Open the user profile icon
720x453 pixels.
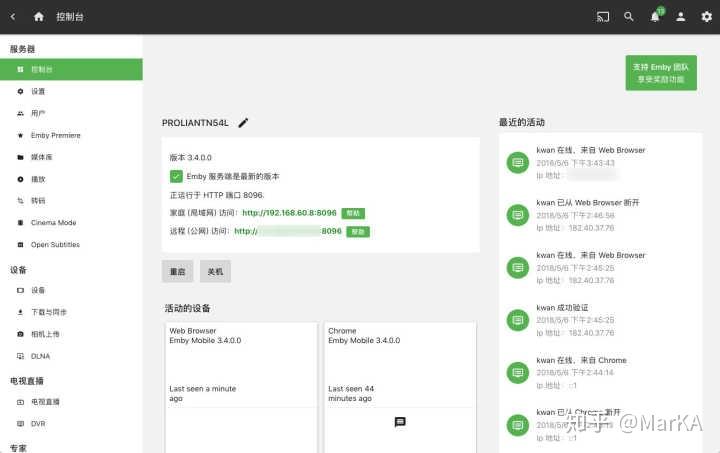point(681,17)
